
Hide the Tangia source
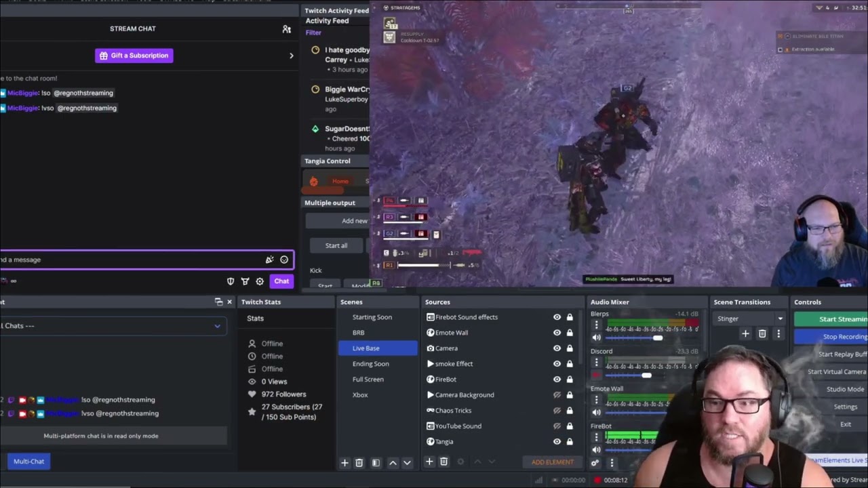tap(557, 442)
